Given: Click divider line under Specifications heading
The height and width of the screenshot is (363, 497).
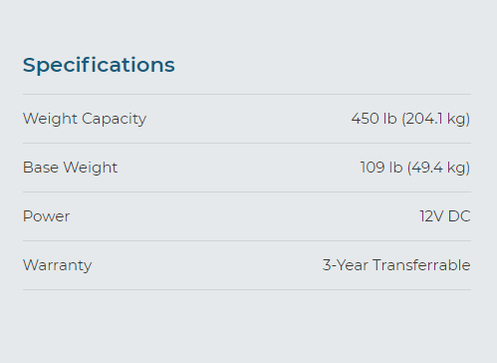Looking at the screenshot, I should tap(247, 94).
